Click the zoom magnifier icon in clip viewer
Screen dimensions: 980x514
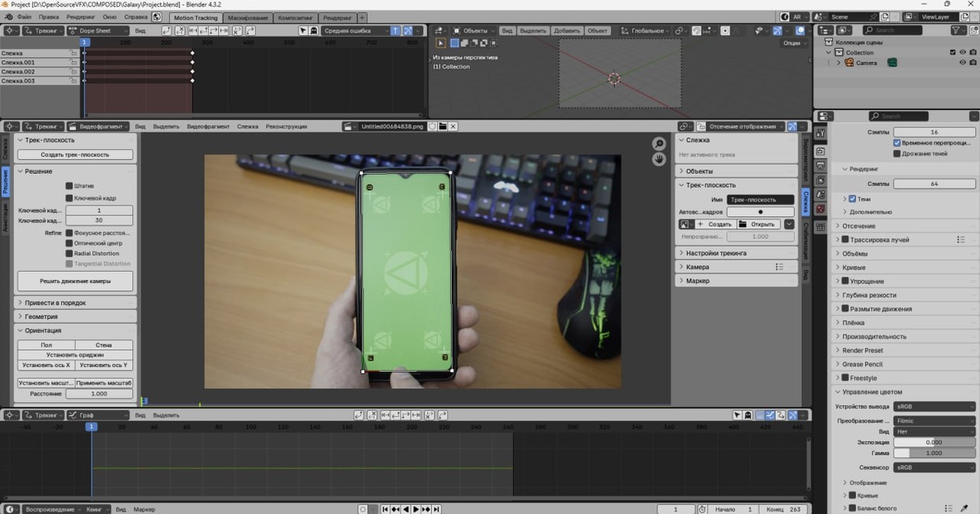point(659,144)
